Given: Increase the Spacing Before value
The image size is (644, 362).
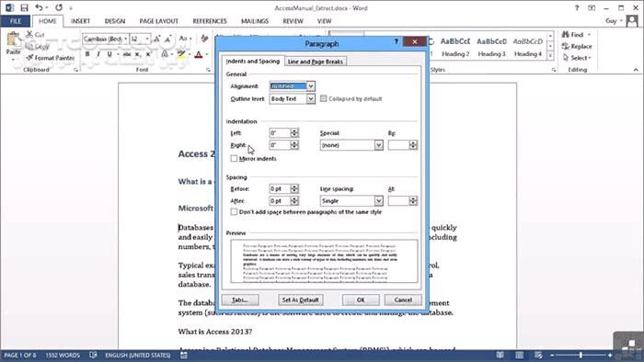Looking at the screenshot, I should 294,187.
